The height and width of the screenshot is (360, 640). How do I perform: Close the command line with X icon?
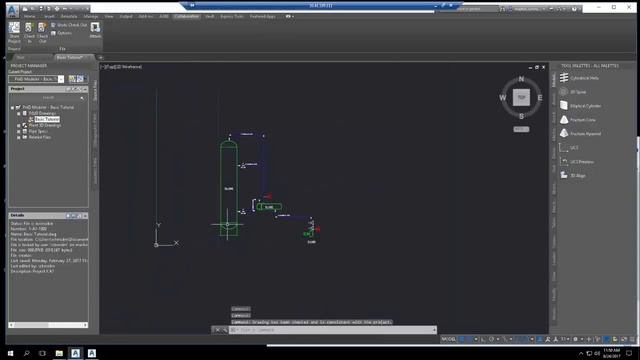coord(218,330)
